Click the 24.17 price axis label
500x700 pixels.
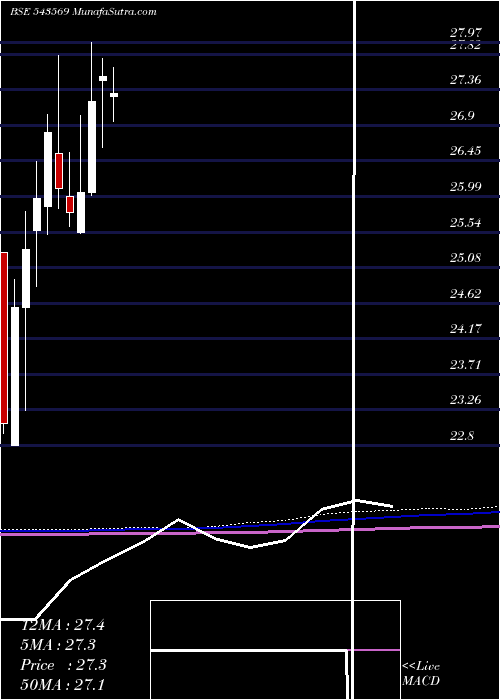pos(465,329)
